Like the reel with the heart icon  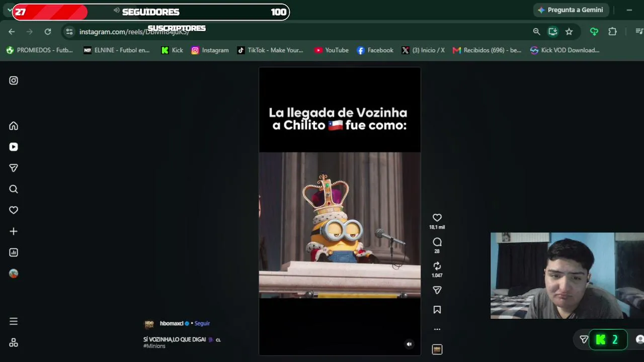(437, 218)
